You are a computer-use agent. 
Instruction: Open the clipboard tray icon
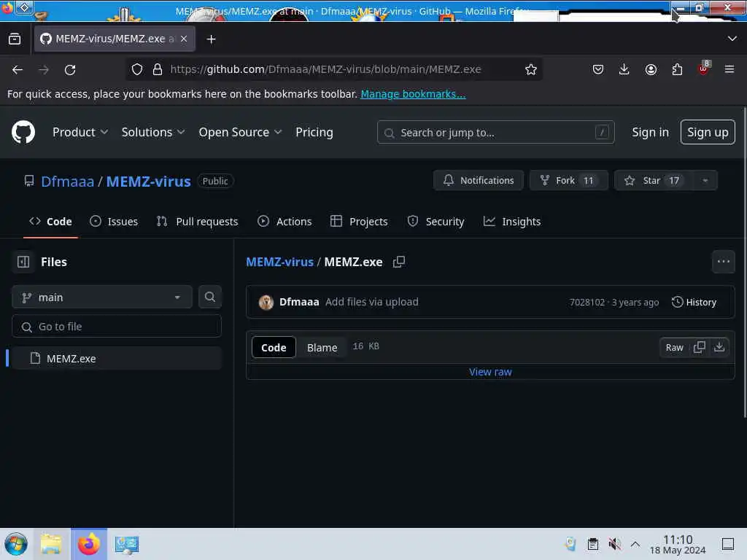pyautogui.click(x=592, y=544)
